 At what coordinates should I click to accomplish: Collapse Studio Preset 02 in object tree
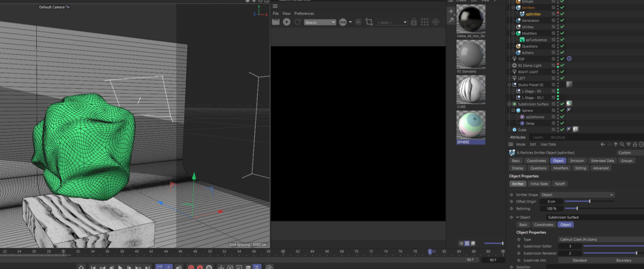[509, 85]
